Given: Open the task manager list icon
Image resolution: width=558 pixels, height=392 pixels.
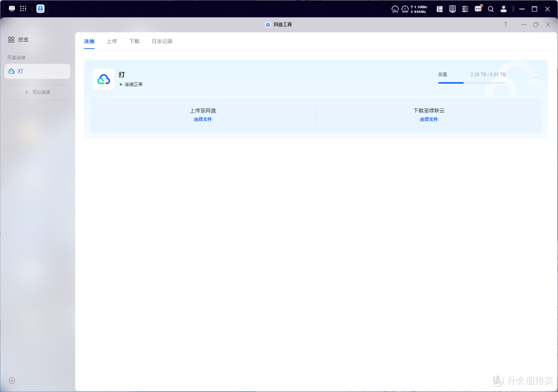Looking at the screenshot, I should pyautogui.click(x=465, y=9).
